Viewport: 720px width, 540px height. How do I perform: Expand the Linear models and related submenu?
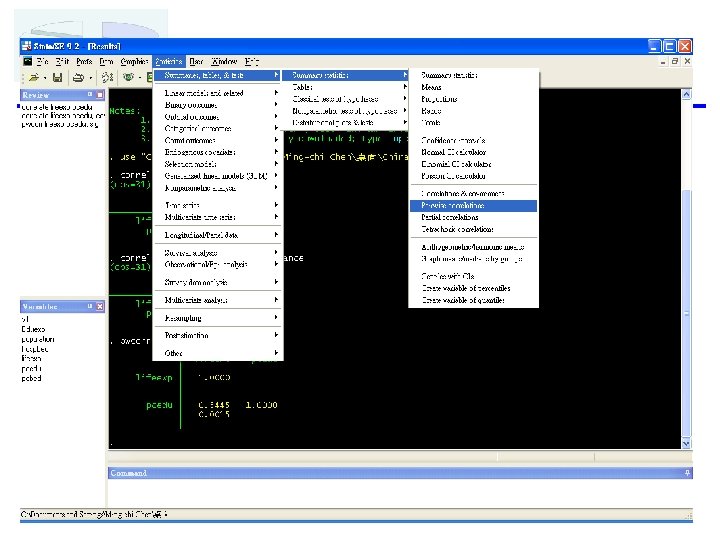(x=218, y=93)
